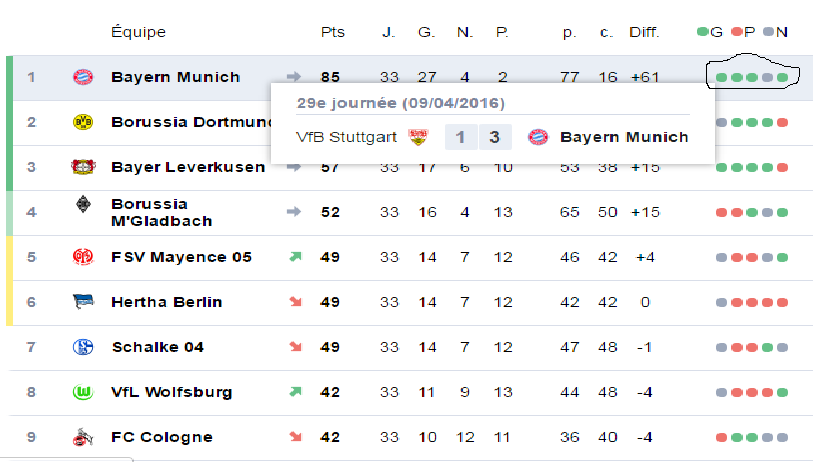Click the VfL Wolfsburg green logo
819x462 pixels.
[83, 392]
